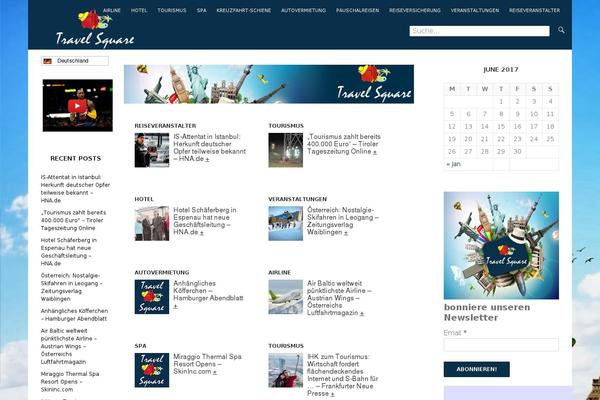Open SPA category heading in content
The width and height of the screenshot is (600, 400).
pyautogui.click(x=140, y=346)
